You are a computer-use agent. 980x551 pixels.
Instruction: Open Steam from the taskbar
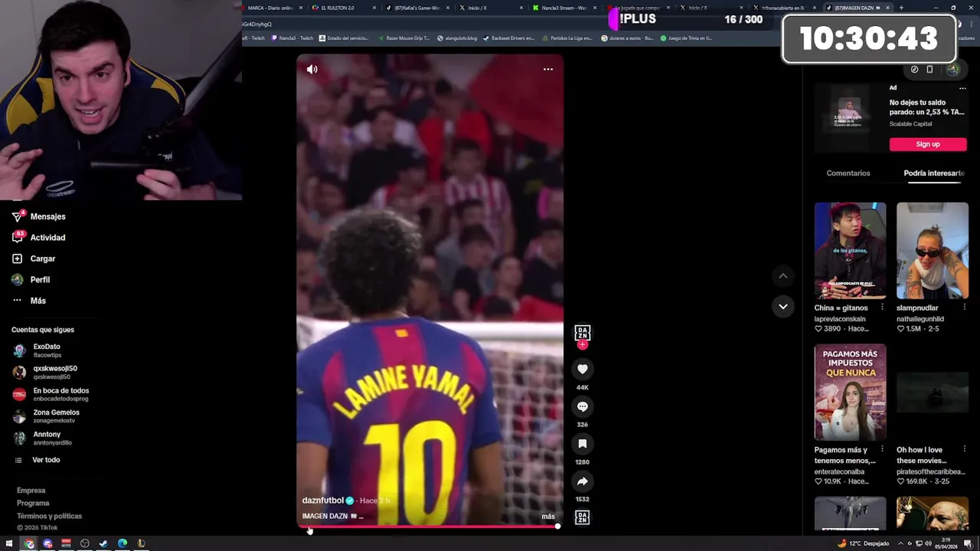103,543
